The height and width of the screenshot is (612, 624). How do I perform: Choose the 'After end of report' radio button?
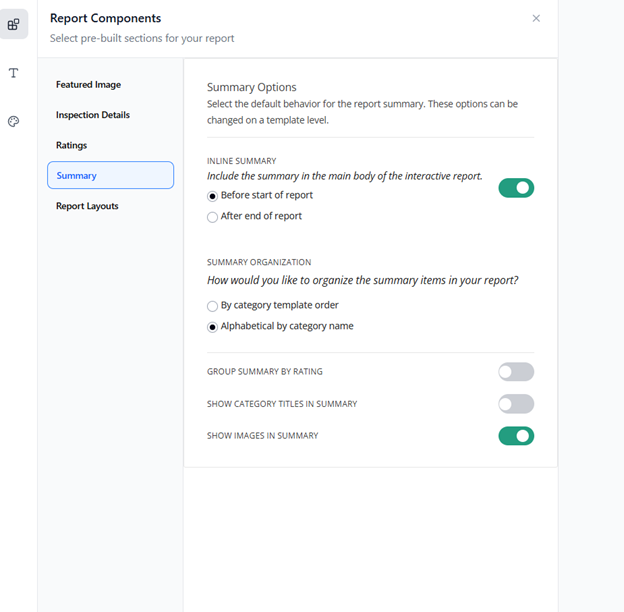point(212,217)
